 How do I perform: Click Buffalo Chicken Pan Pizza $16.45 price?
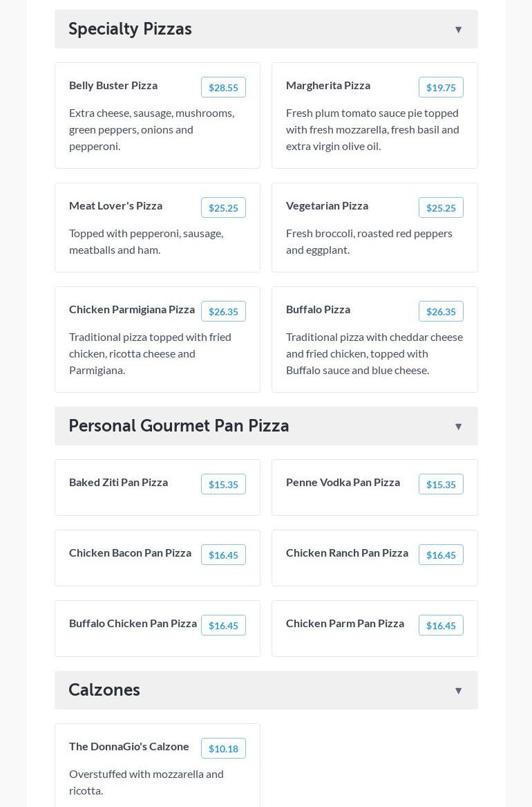223,625
